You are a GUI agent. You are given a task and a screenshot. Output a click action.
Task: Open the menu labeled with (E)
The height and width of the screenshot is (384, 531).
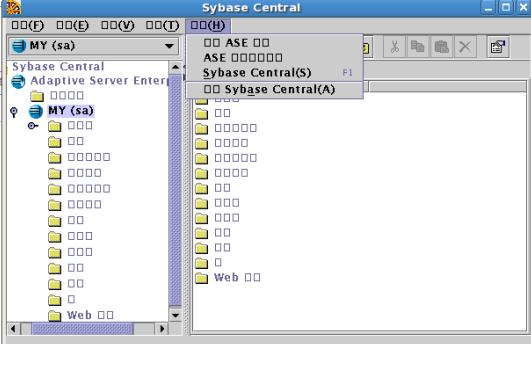pos(72,25)
